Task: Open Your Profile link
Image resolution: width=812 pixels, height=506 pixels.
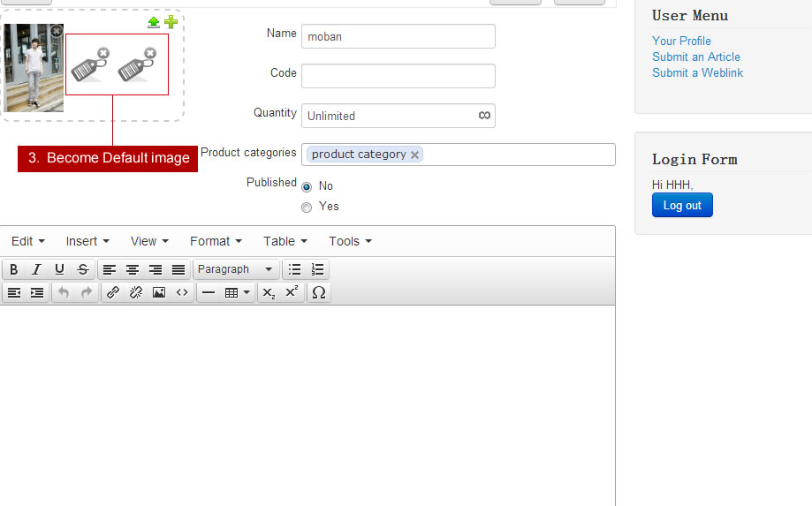Action: coord(681,41)
